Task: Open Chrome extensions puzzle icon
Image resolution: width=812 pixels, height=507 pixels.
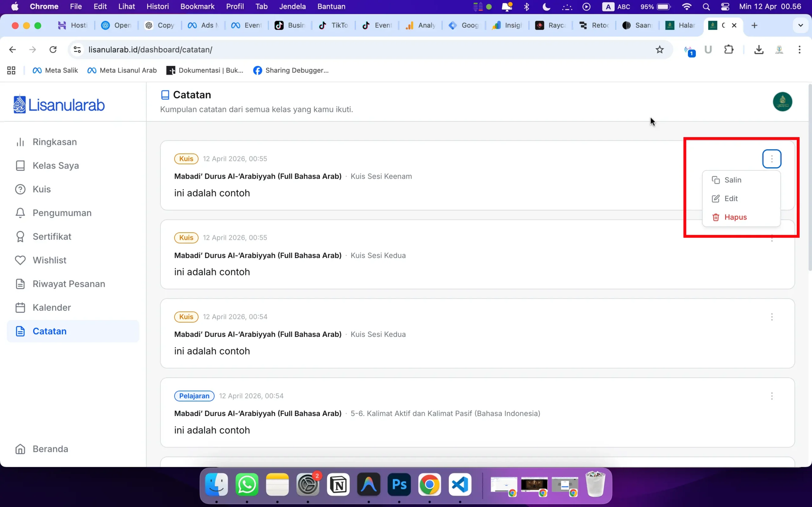Action: (729, 50)
